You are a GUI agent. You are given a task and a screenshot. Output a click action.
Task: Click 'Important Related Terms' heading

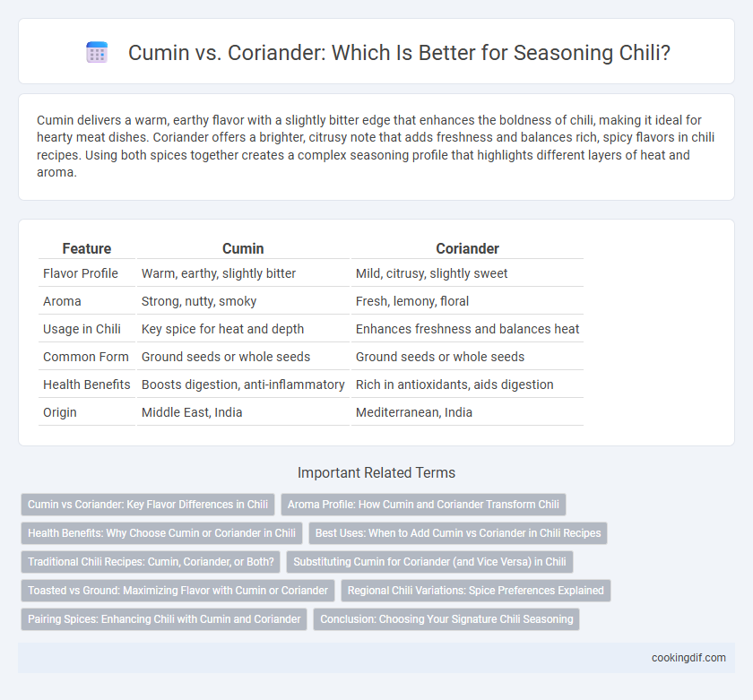376,473
